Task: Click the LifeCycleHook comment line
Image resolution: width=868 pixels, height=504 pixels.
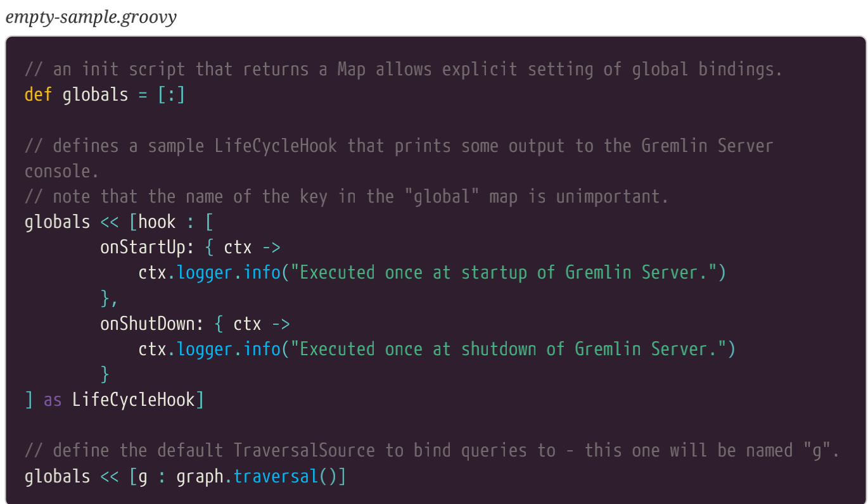Action: [x=399, y=146]
